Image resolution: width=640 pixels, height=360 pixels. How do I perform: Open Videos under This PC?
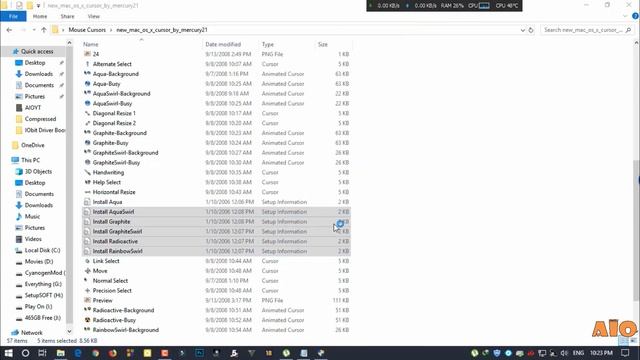point(33,239)
